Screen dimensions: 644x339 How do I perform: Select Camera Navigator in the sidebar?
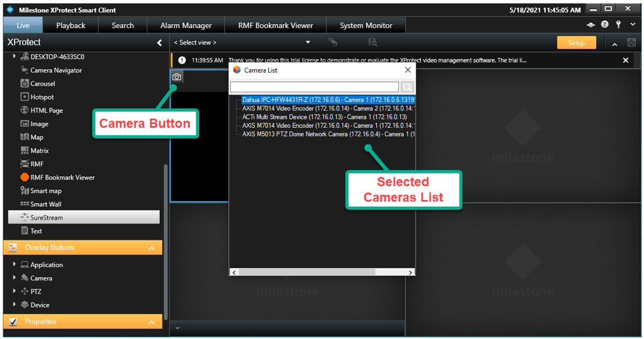point(56,70)
